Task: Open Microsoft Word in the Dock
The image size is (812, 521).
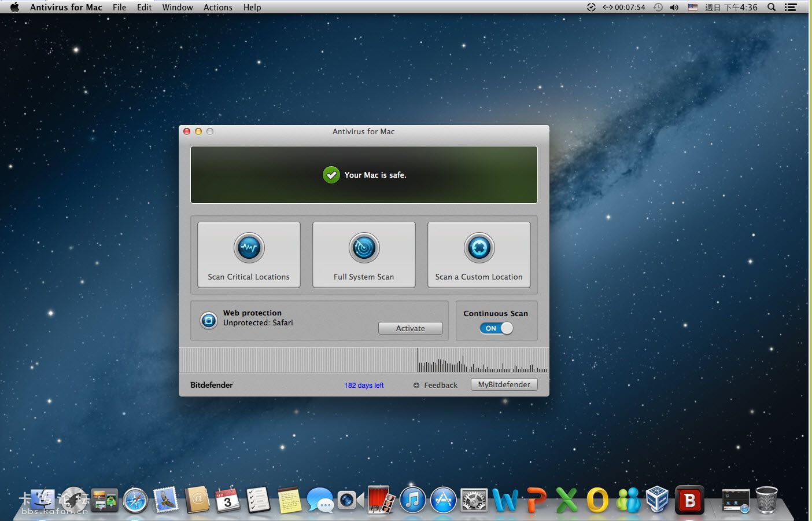Action: [505, 500]
